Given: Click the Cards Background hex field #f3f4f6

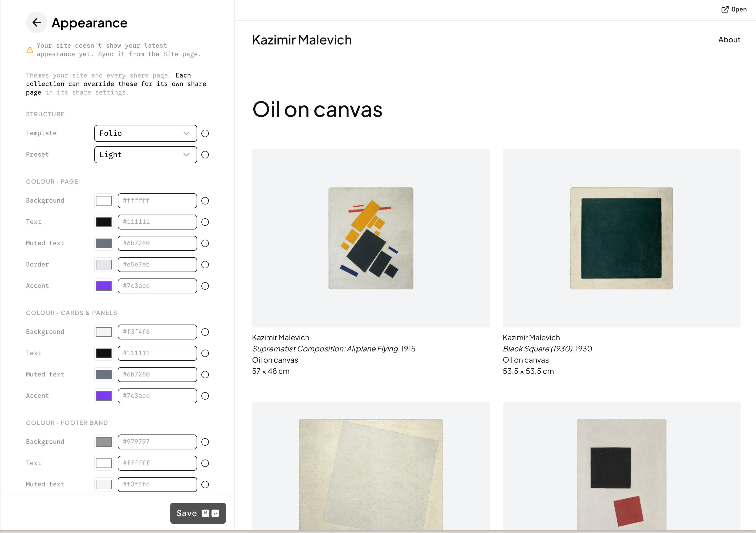Looking at the screenshot, I should tap(157, 332).
